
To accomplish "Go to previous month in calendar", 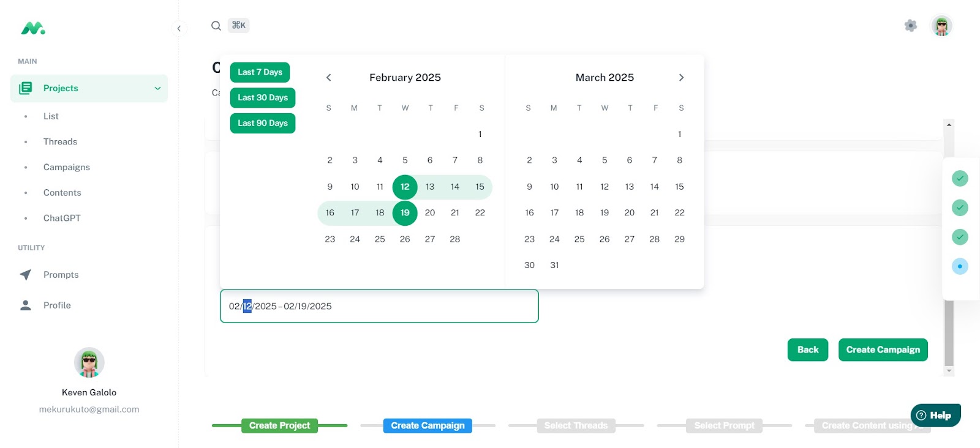I will [x=329, y=78].
